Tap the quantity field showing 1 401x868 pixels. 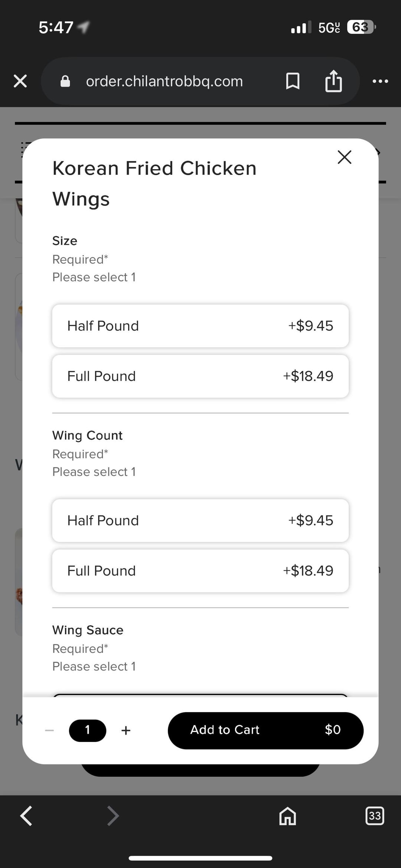click(x=88, y=730)
